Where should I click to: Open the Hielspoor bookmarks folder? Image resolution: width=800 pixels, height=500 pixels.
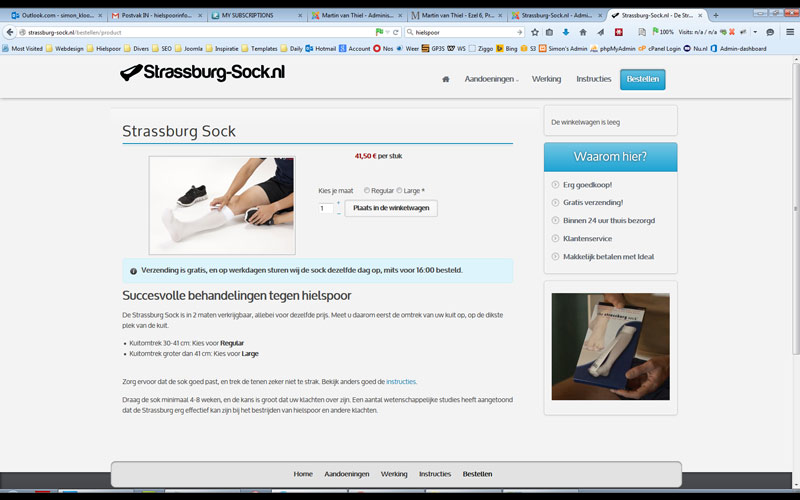(x=104, y=48)
